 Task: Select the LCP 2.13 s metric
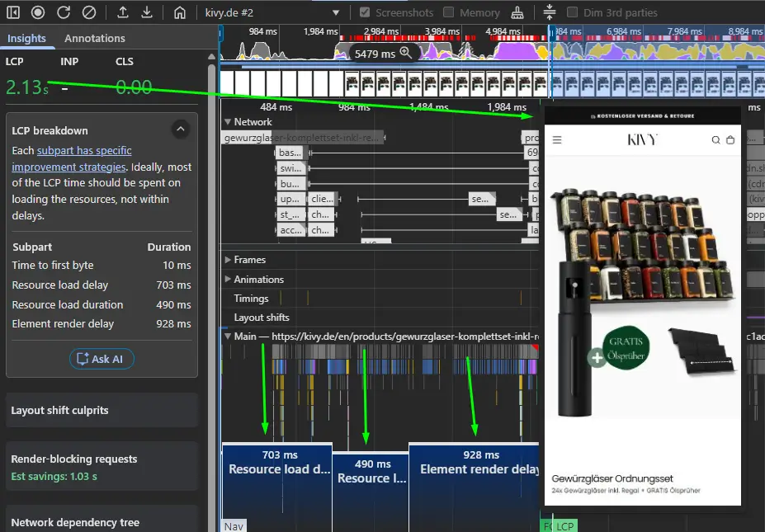27,87
